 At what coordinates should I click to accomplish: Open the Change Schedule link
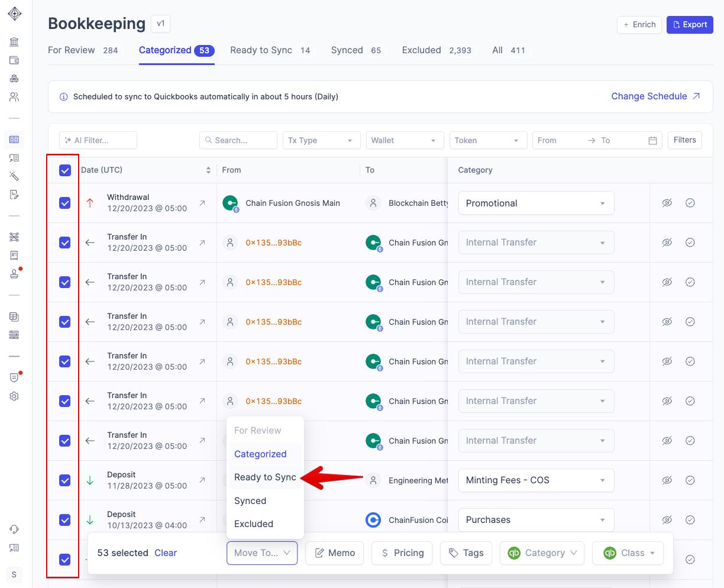[655, 96]
